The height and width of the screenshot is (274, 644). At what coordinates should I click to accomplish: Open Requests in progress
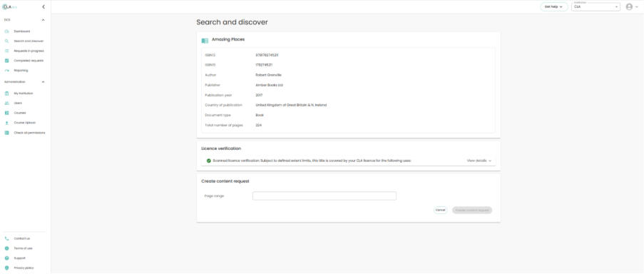(x=29, y=51)
